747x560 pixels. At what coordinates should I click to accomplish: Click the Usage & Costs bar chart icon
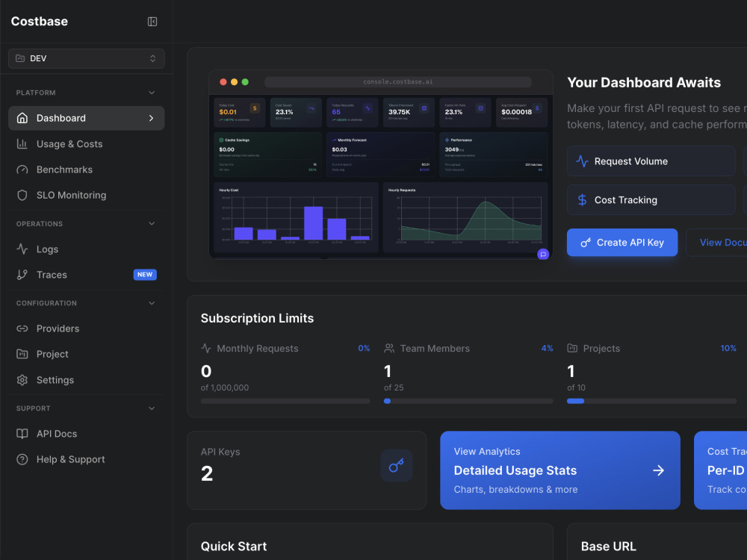point(22,144)
